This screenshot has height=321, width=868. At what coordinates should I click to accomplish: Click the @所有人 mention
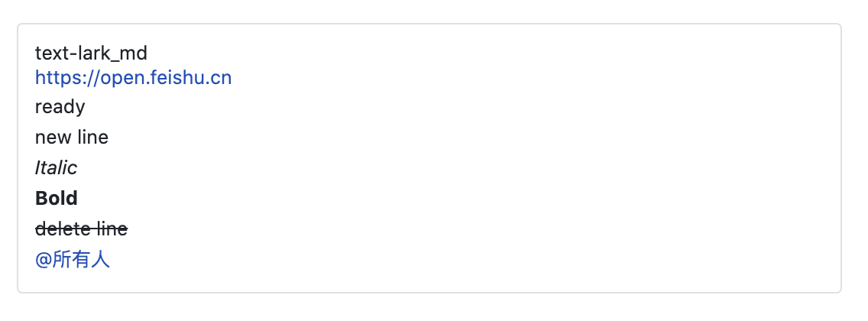point(73,259)
